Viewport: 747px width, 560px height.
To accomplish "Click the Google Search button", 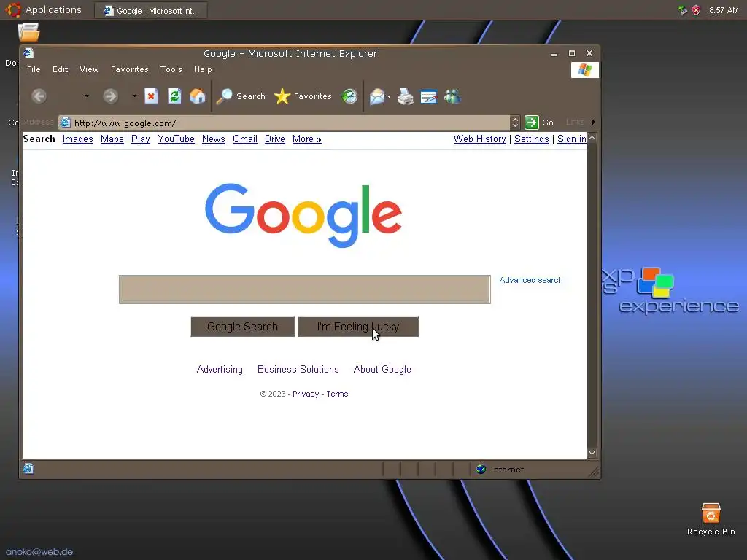I will tap(242, 327).
